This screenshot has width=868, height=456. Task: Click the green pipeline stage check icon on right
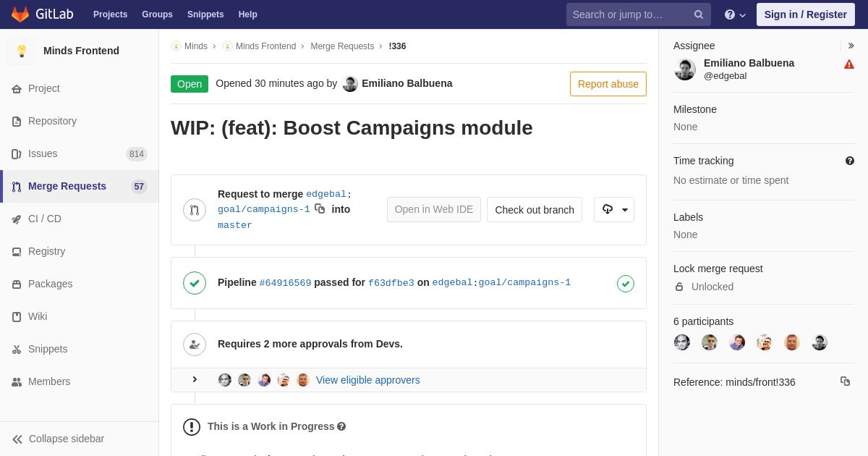(626, 284)
